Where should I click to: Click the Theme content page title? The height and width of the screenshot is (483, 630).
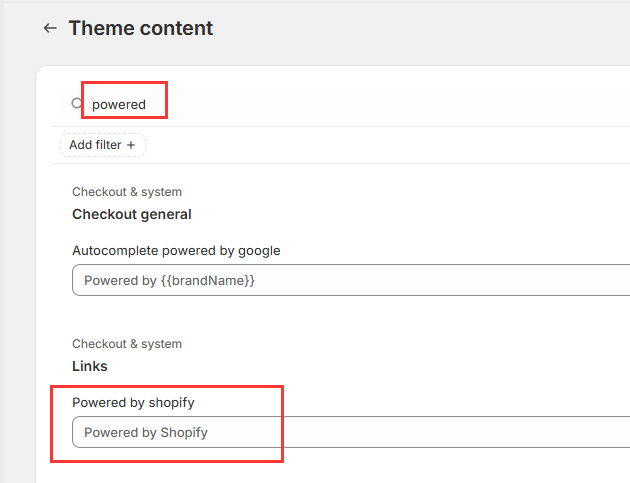140,28
